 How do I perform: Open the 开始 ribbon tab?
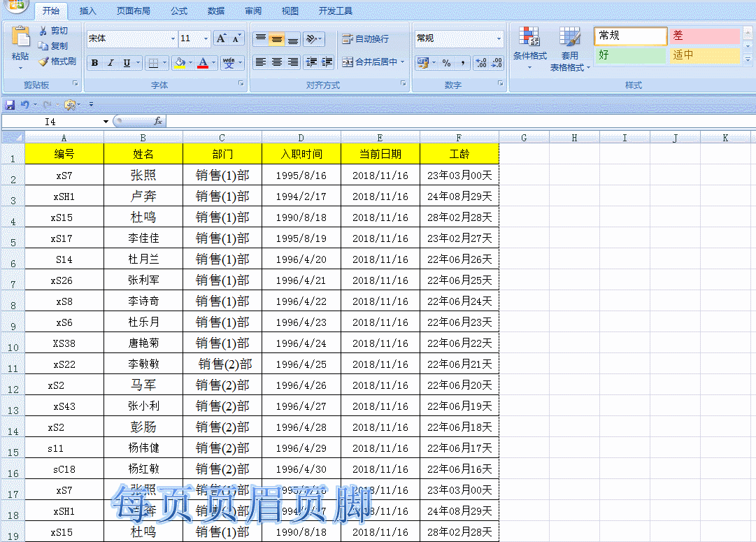point(50,10)
